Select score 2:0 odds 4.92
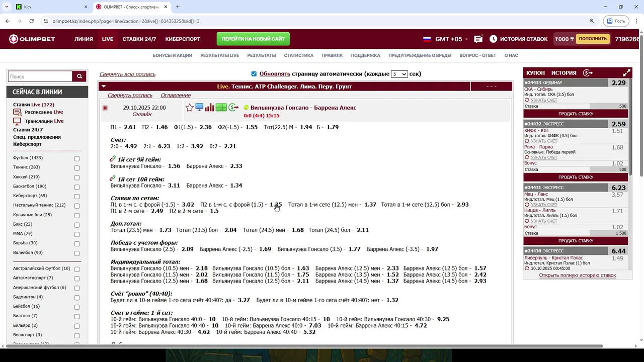This screenshot has width=644, height=362. click(131, 146)
